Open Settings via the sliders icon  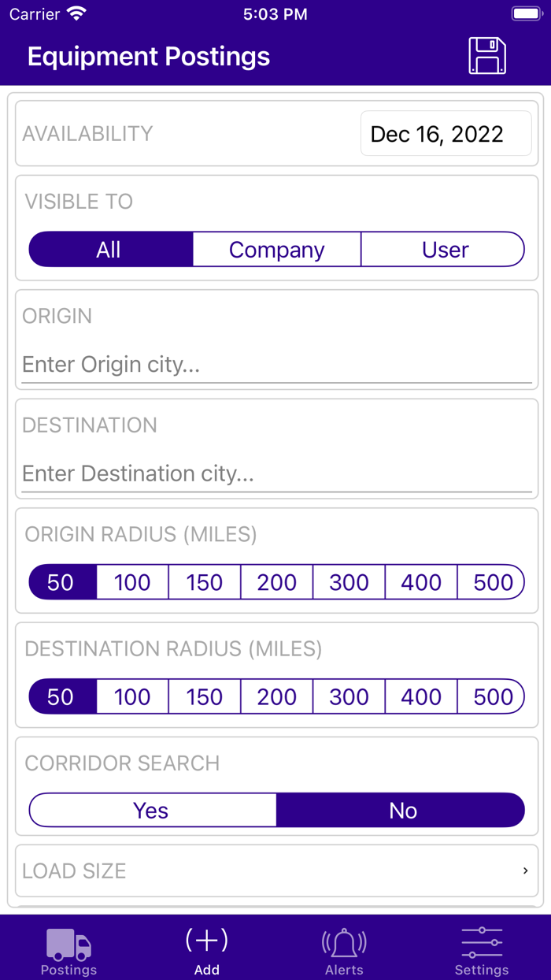click(482, 940)
